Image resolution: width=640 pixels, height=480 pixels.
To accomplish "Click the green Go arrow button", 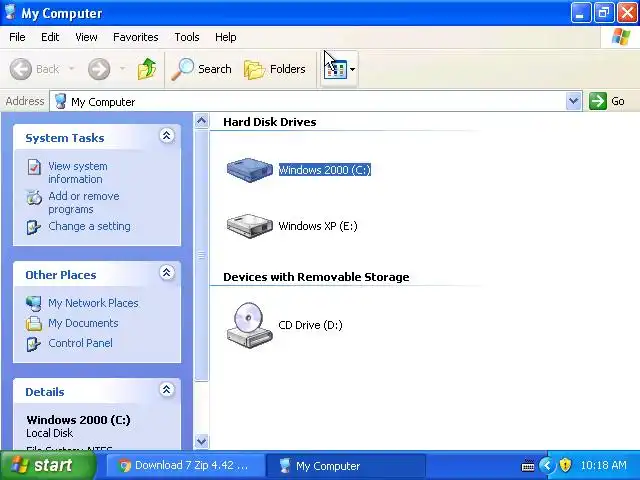I will point(598,101).
